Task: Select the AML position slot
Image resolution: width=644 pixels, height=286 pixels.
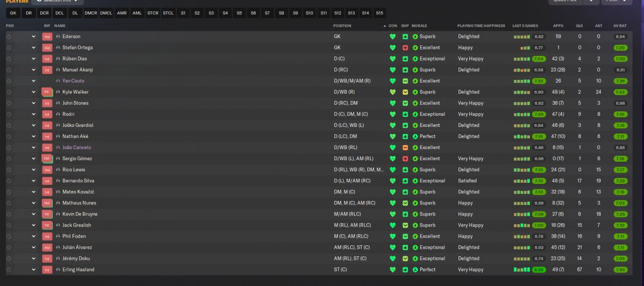Action: coord(137,13)
